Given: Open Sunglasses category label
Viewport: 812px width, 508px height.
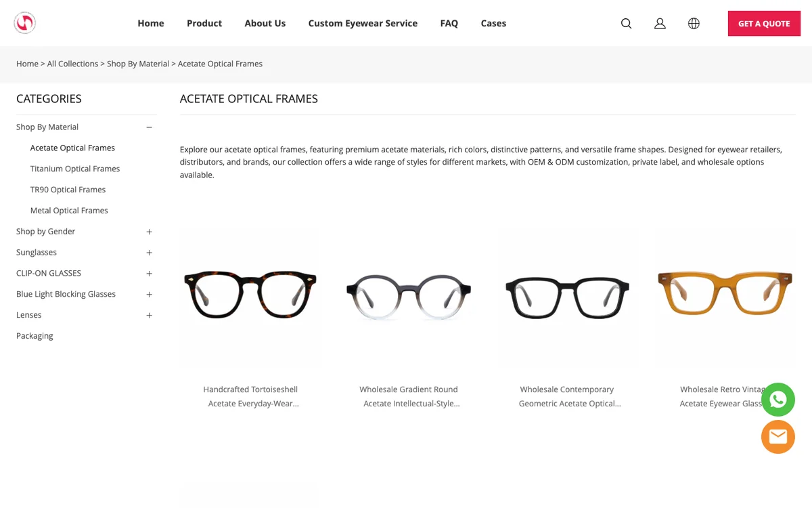Looking at the screenshot, I should pyautogui.click(x=37, y=252).
